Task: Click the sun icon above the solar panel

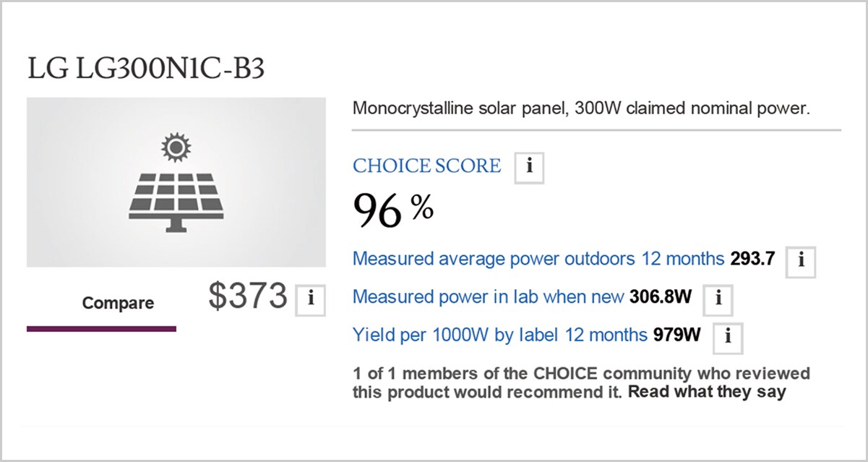Action: coord(176,147)
